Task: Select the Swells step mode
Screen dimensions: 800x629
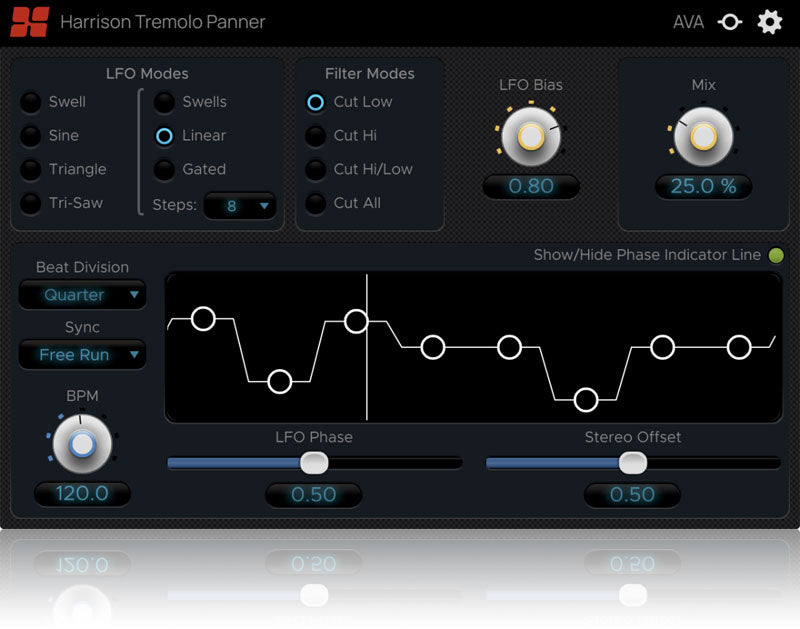Action: [164, 102]
